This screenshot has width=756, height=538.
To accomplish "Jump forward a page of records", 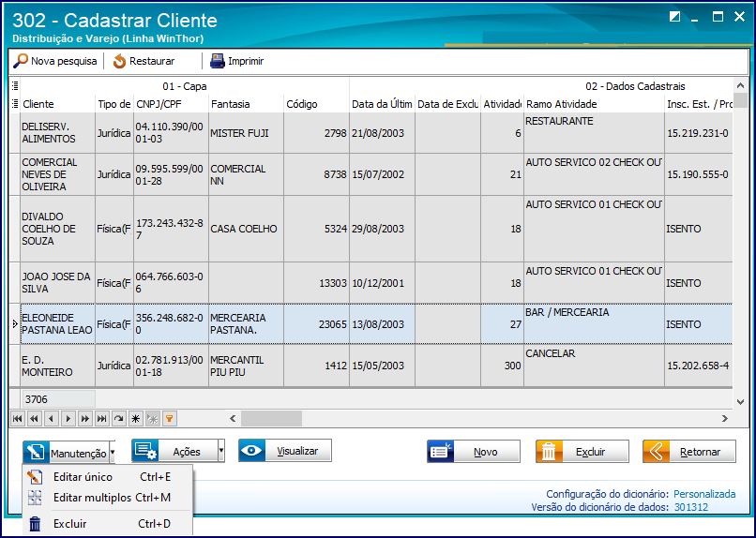I will 84,419.
